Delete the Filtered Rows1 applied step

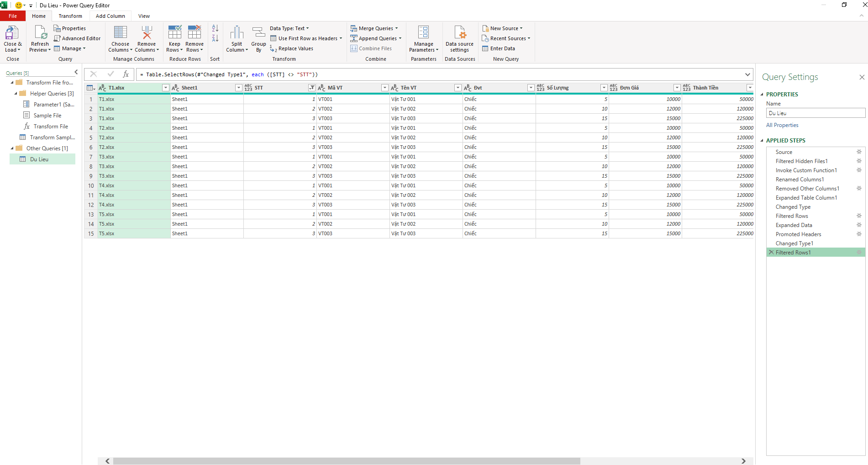coord(771,252)
